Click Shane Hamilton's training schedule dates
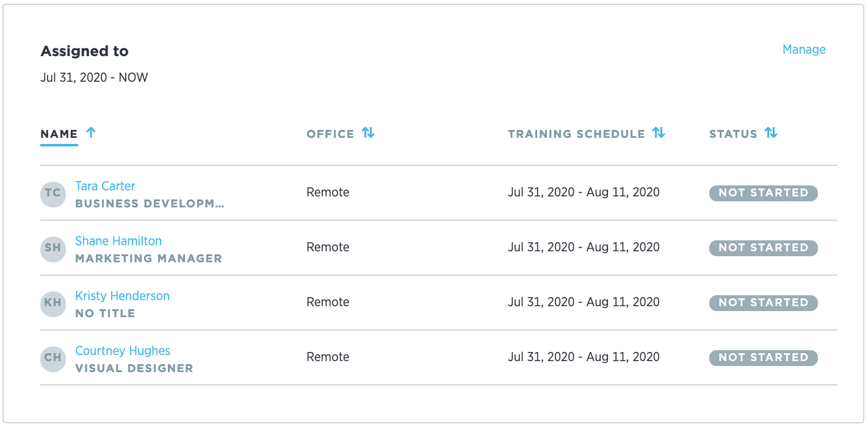 click(584, 247)
